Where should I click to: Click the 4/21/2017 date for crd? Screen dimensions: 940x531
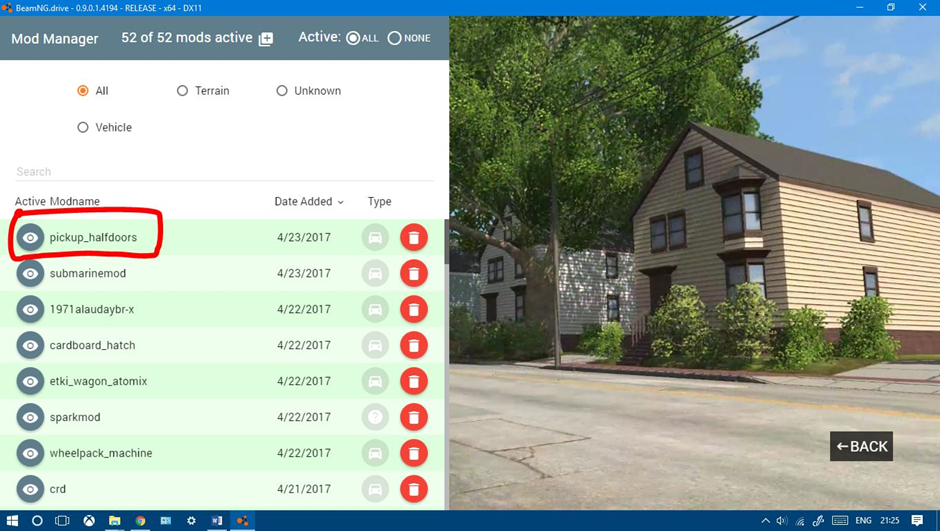click(304, 489)
